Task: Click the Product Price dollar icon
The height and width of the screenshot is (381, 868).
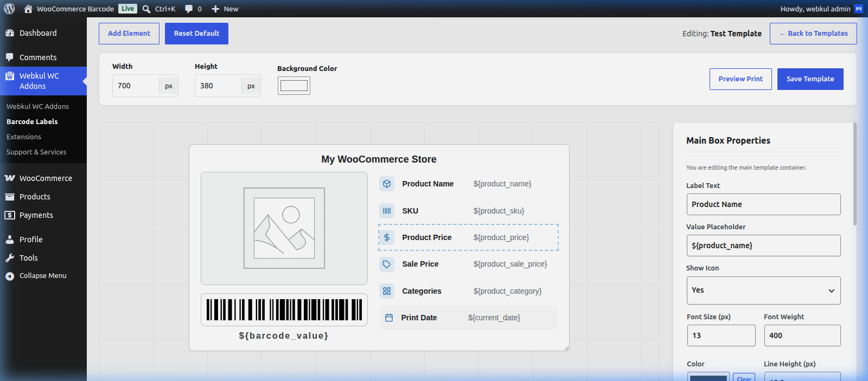Action: (x=387, y=237)
